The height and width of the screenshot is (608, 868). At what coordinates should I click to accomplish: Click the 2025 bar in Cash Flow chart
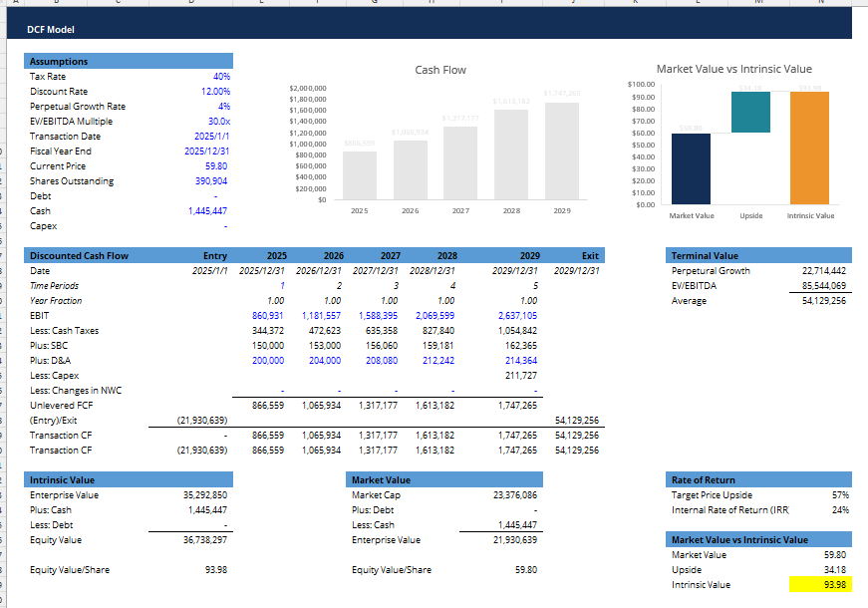[x=360, y=175]
